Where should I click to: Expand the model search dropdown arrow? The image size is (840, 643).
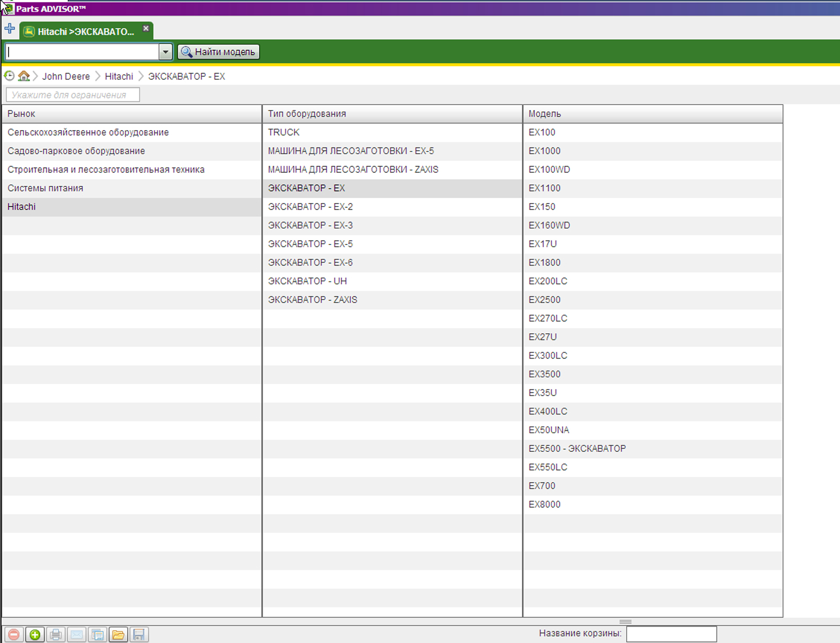point(165,52)
